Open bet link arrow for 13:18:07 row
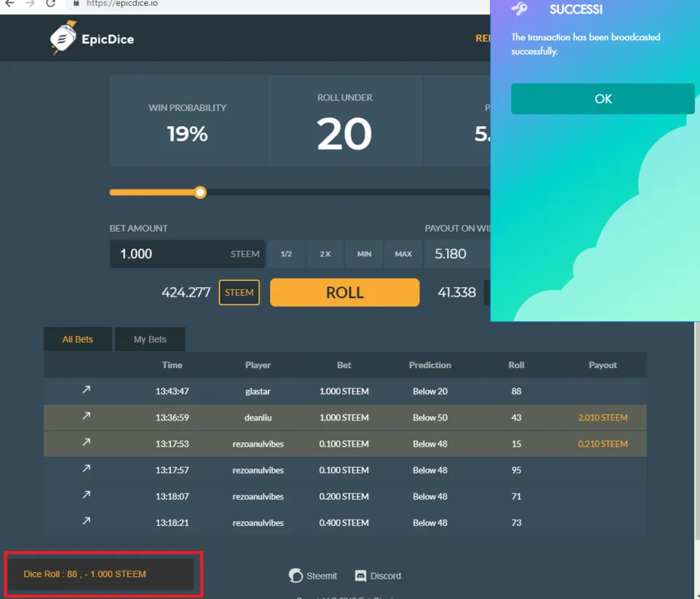The image size is (700, 599). [86, 495]
